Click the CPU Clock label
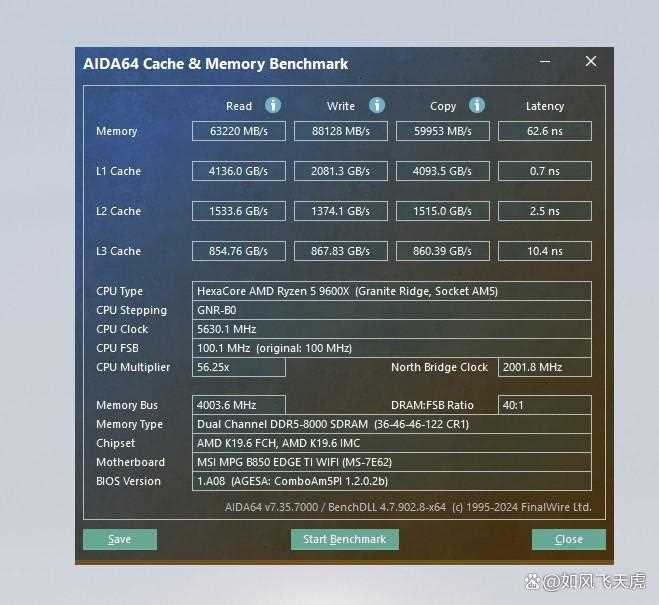 pyautogui.click(x=122, y=329)
